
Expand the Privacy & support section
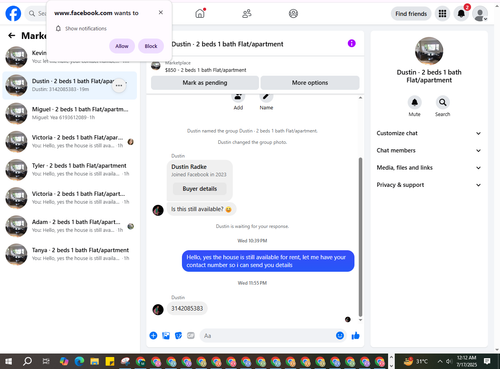[429, 185]
